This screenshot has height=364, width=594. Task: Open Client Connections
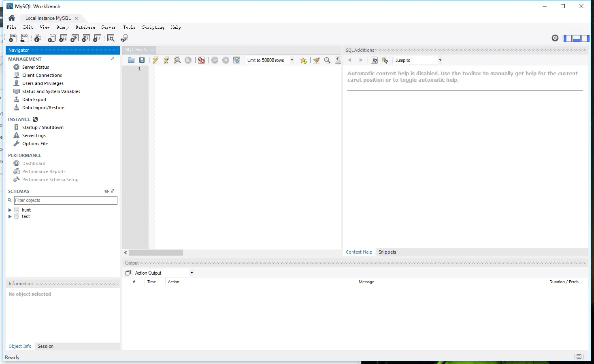click(x=42, y=75)
